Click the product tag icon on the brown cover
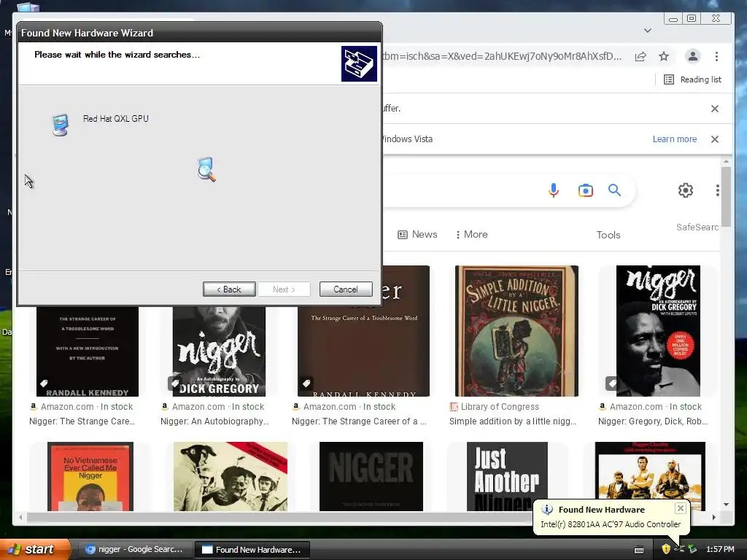The image size is (747, 560). [x=306, y=383]
